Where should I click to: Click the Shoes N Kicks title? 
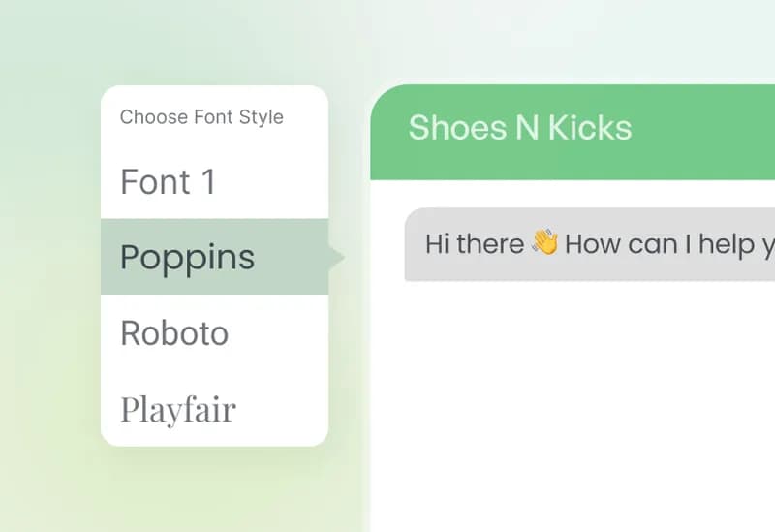pyautogui.click(x=520, y=128)
